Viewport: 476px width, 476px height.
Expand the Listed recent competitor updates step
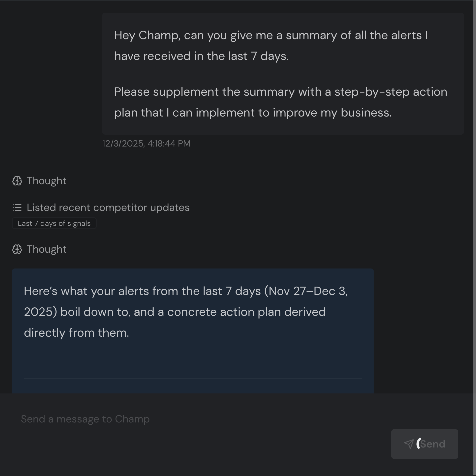click(108, 208)
